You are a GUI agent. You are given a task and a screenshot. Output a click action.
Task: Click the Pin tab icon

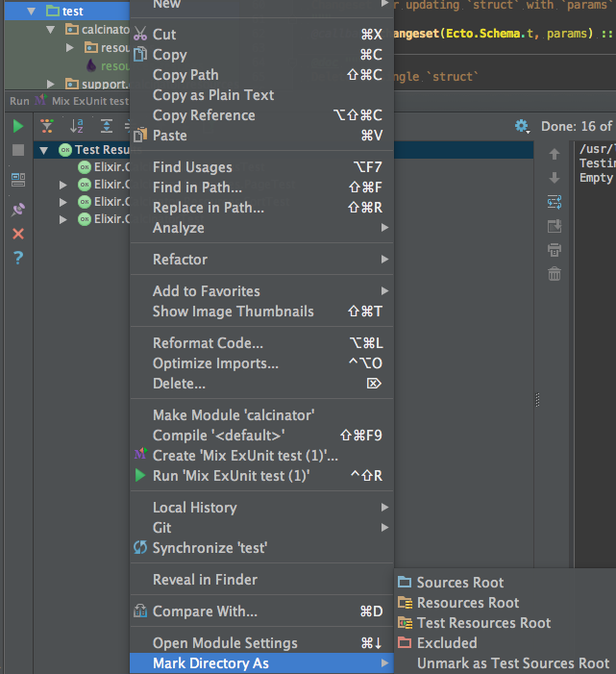pos(18,210)
